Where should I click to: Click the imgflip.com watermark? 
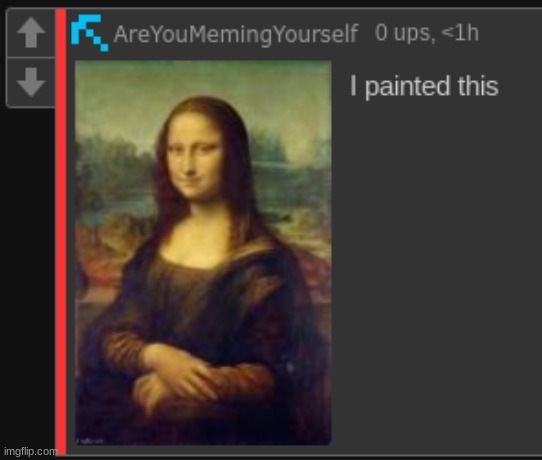coord(30,451)
